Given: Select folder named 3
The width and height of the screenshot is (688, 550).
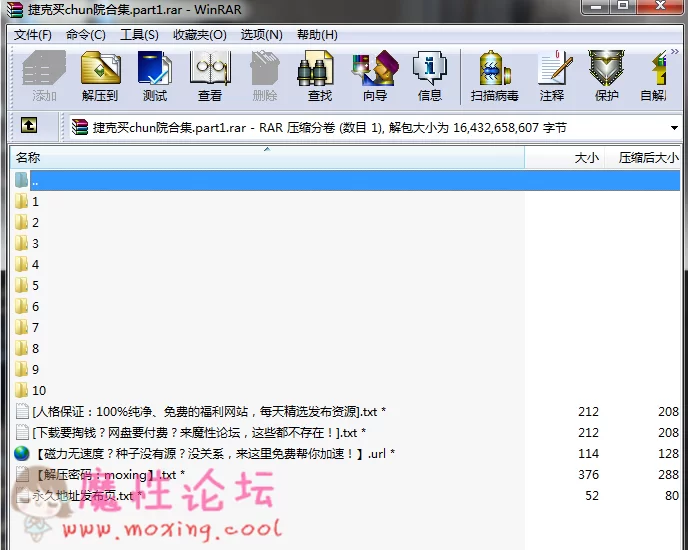Looking at the screenshot, I should pos(36,244).
